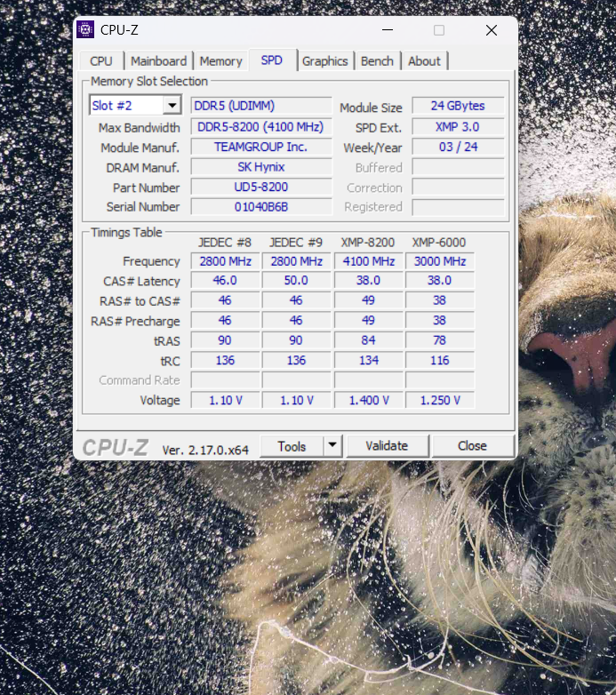Click the SK Hynix DRAM manufacturer value
616x695 pixels.
[x=261, y=167]
